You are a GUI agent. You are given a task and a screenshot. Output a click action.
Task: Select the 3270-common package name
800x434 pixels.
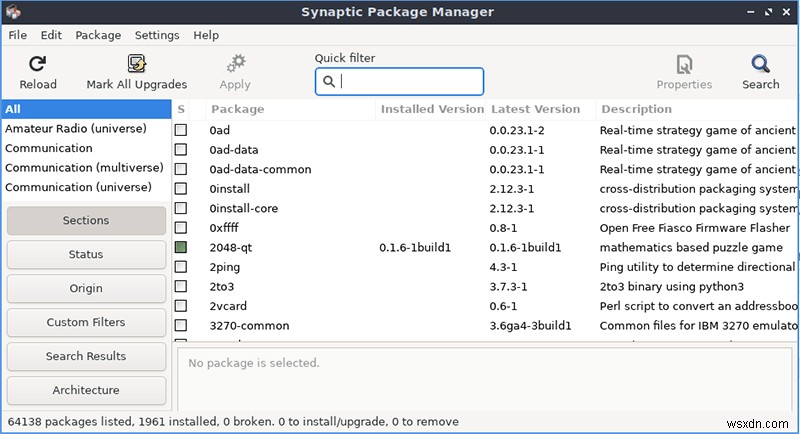[249, 326]
